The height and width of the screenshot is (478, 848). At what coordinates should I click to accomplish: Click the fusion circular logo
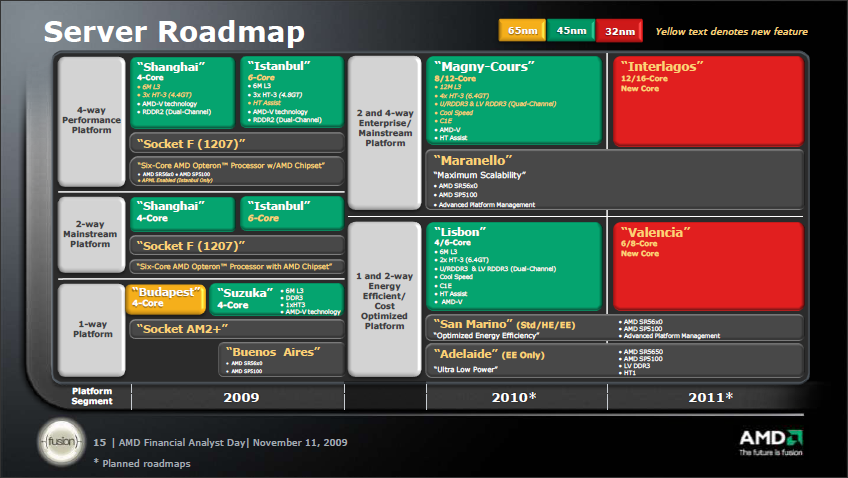61,442
